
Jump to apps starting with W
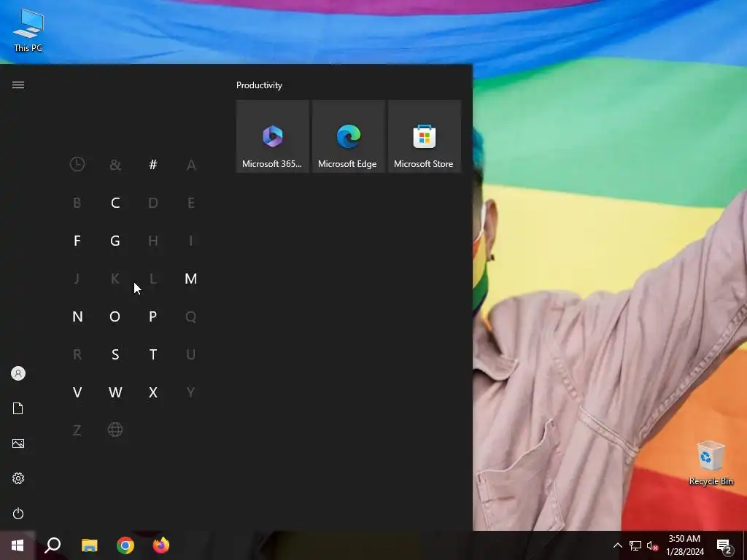click(115, 392)
